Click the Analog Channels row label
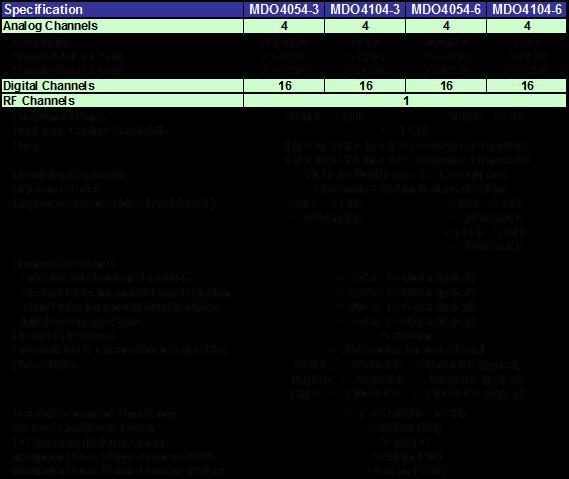Screen dimensions: 569x479 pyautogui.click(x=122, y=26)
